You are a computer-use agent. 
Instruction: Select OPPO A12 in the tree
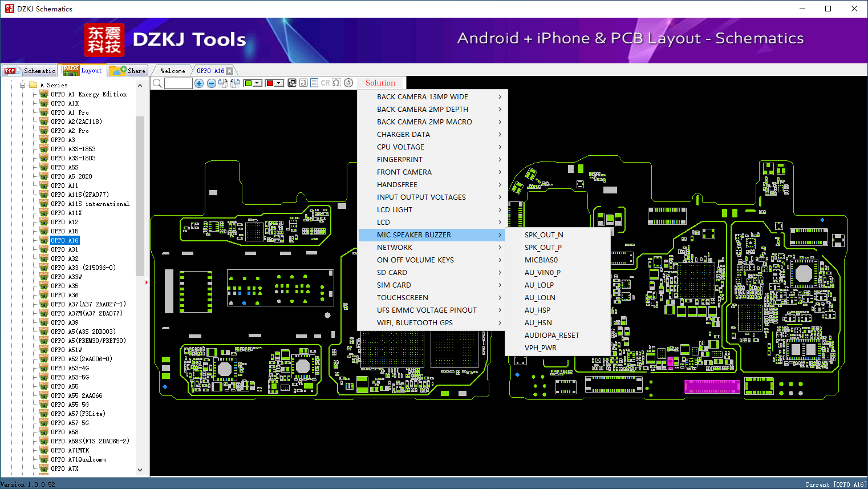click(x=64, y=222)
